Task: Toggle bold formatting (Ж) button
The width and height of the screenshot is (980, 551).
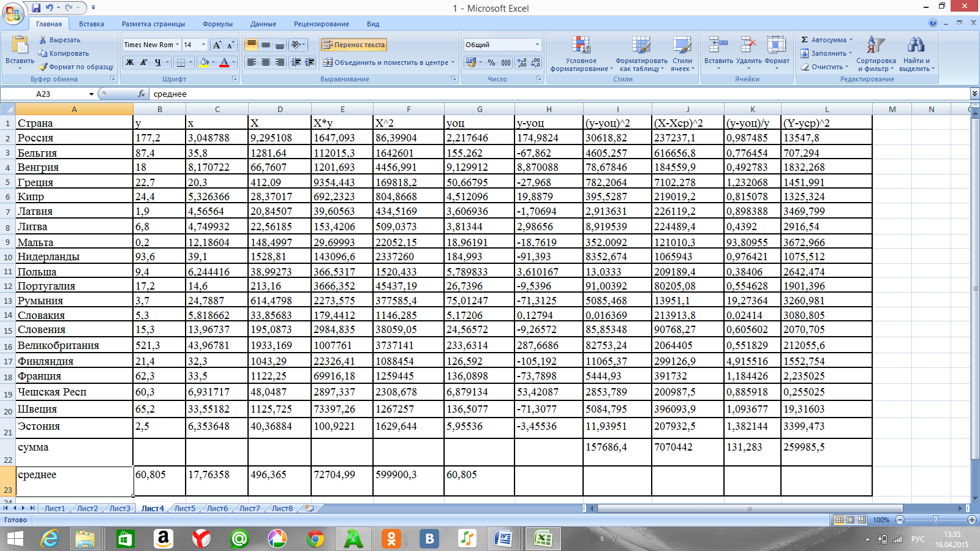Action: tap(130, 62)
